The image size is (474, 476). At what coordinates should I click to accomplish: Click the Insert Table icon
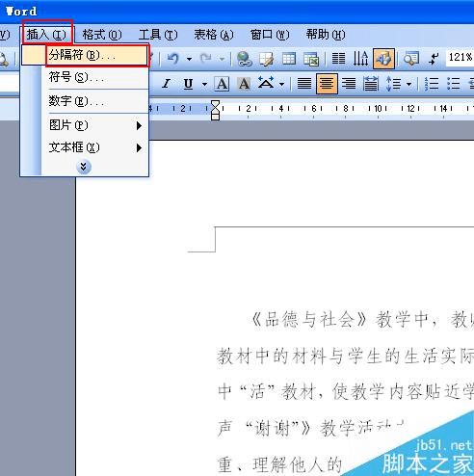(x=289, y=59)
